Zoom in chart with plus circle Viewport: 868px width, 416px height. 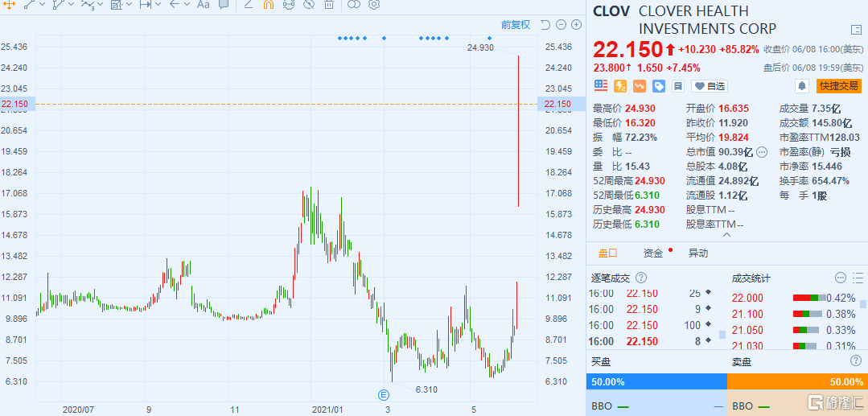click(x=576, y=24)
